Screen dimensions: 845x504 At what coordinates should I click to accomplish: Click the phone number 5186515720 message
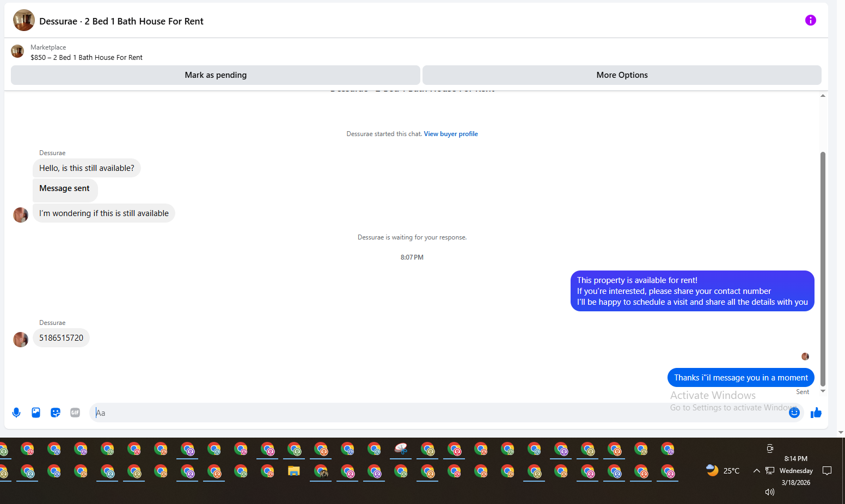point(61,338)
